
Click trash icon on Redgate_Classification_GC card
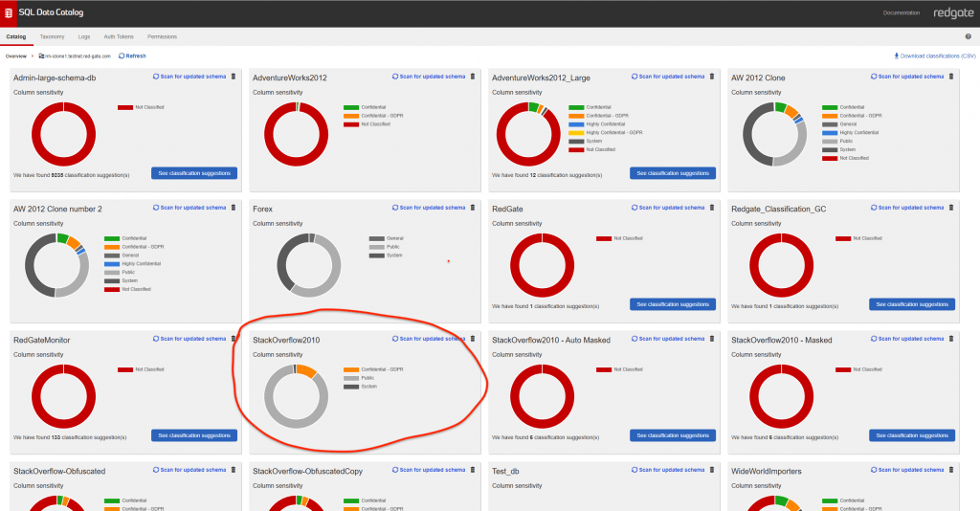pos(951,208)
